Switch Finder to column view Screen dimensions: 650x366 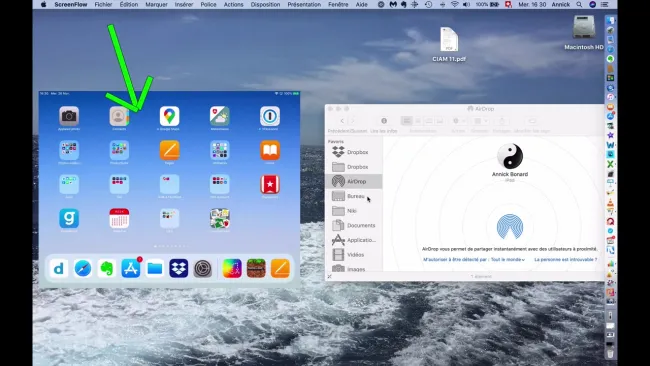coord(429,121)
